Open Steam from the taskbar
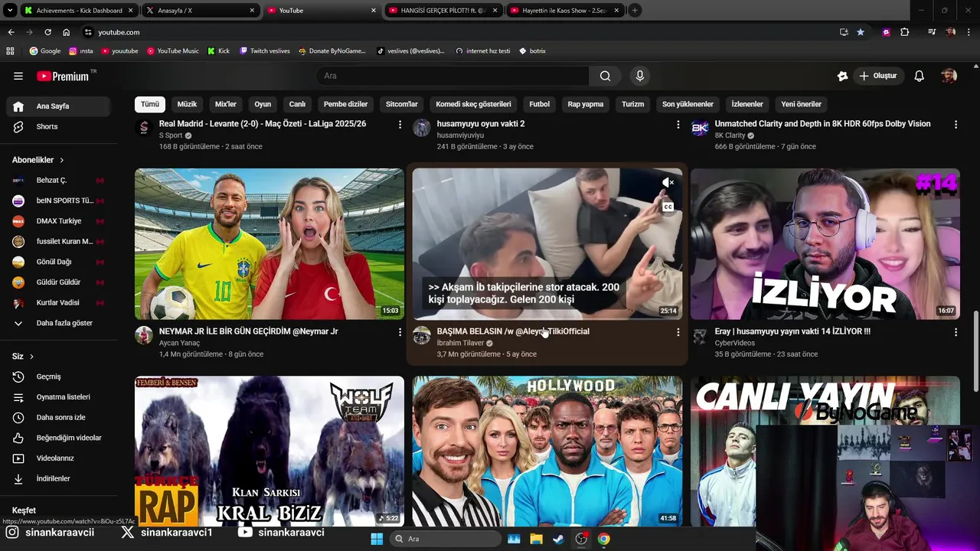 tap(559, 539)
